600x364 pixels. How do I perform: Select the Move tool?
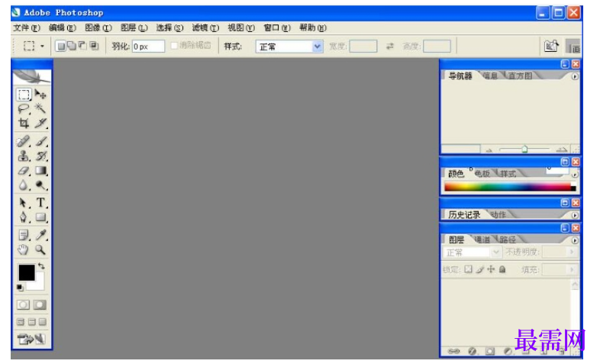[40, 94]
